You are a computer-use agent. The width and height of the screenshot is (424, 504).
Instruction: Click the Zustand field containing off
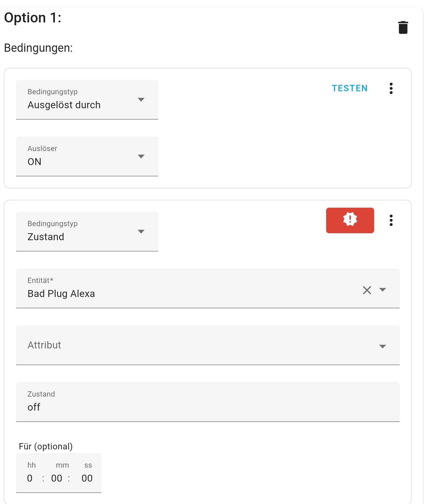tap(207, 402)
